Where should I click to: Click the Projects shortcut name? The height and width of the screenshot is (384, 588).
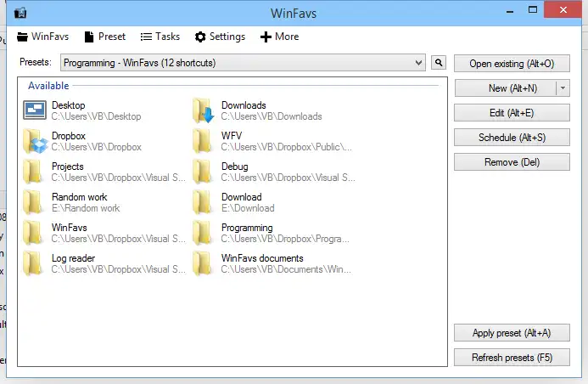tap(68, 167)
